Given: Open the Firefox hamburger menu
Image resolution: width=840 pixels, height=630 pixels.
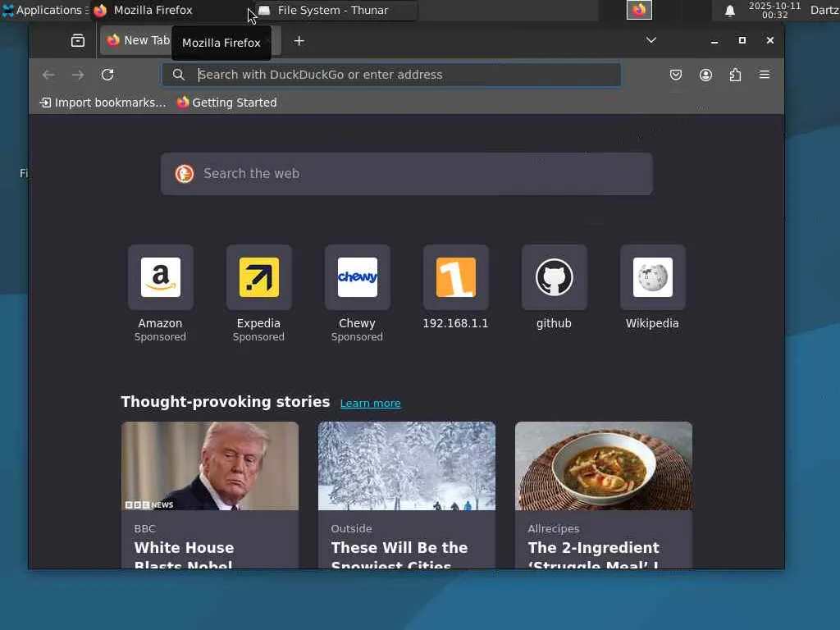Looking at the screenshot, I should pos(765,75).
